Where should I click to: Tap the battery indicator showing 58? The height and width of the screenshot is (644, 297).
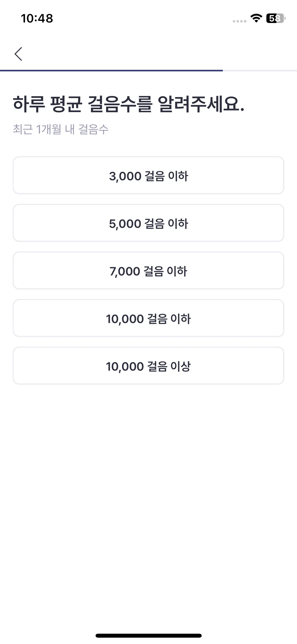click(x=276, y=18)
